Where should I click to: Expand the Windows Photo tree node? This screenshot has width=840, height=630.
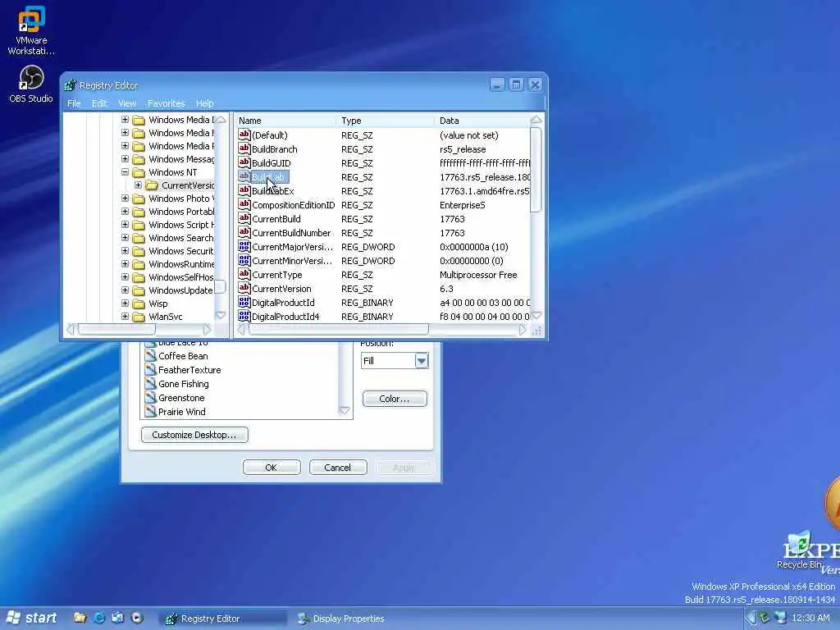tap(125, 199)
